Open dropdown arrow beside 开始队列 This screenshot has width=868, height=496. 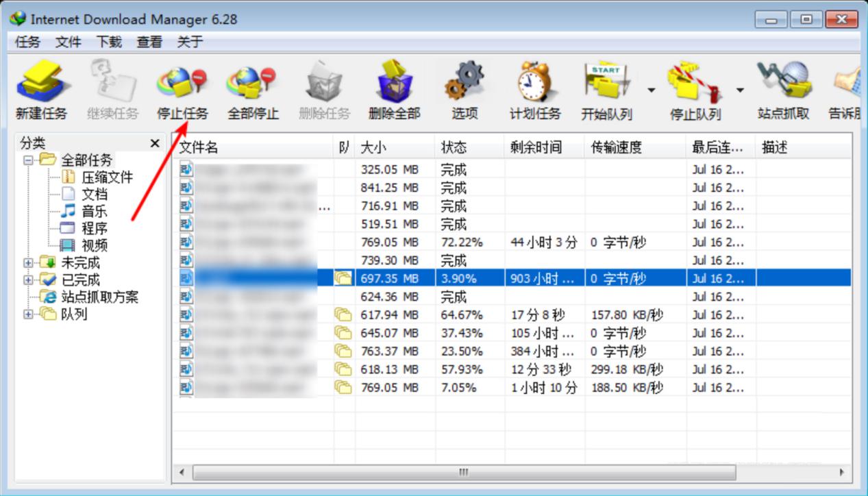[651, 90]
